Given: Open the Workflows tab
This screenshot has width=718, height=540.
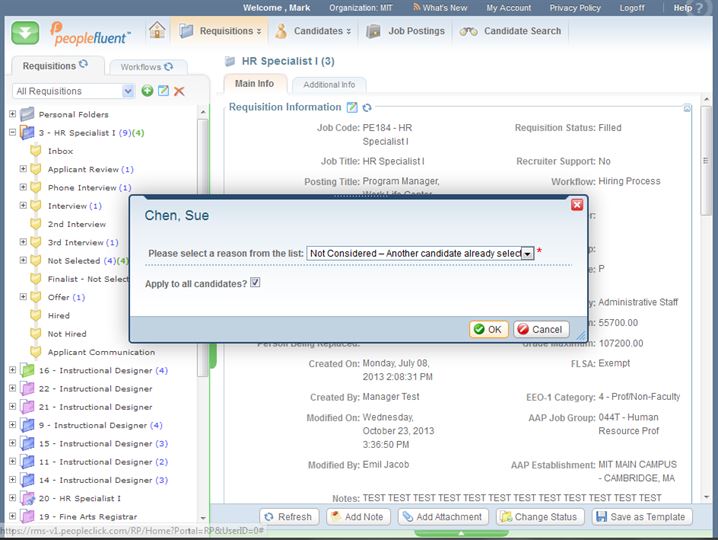Looking at the screenshot, I should (140, 67).
